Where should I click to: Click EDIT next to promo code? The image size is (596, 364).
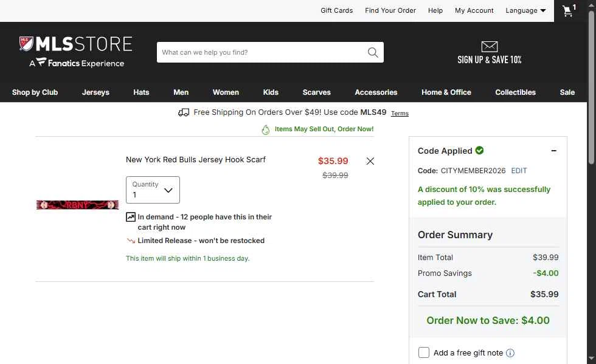[x=519, y=171]
